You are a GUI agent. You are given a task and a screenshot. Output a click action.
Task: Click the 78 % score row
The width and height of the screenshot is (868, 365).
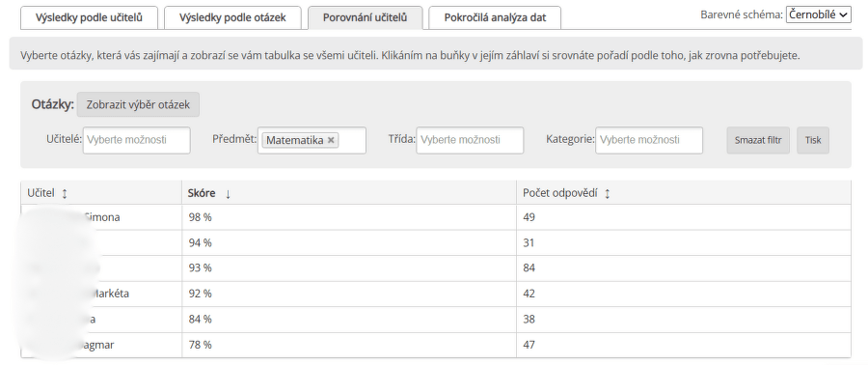pyautogui.click(x=436, y=345)
